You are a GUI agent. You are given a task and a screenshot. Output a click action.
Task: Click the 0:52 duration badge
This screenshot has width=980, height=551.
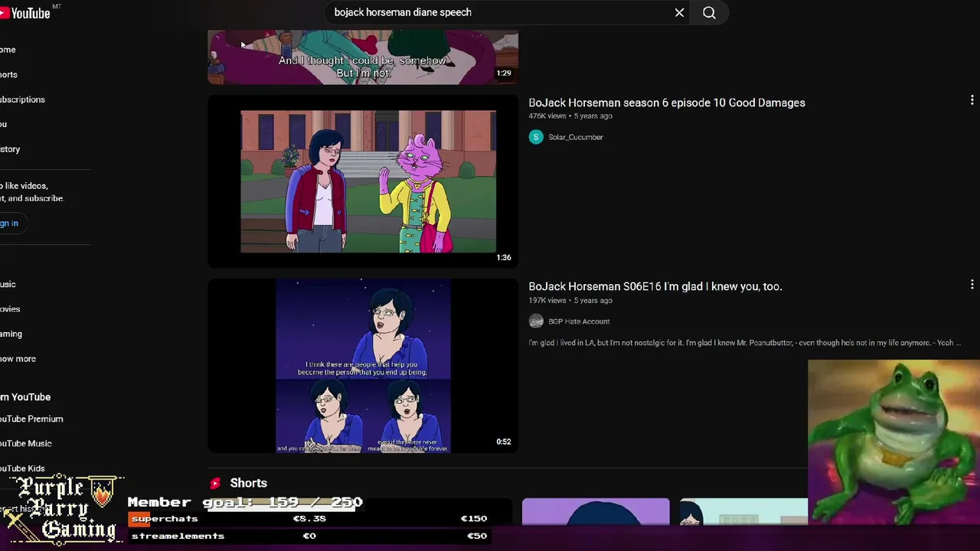click(x=503, y=442)
